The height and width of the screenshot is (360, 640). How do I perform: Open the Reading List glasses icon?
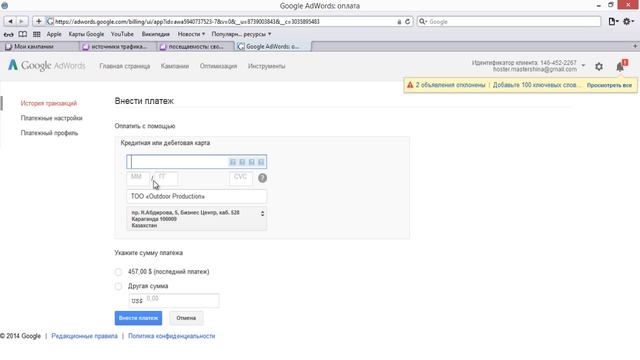point(9,34)
